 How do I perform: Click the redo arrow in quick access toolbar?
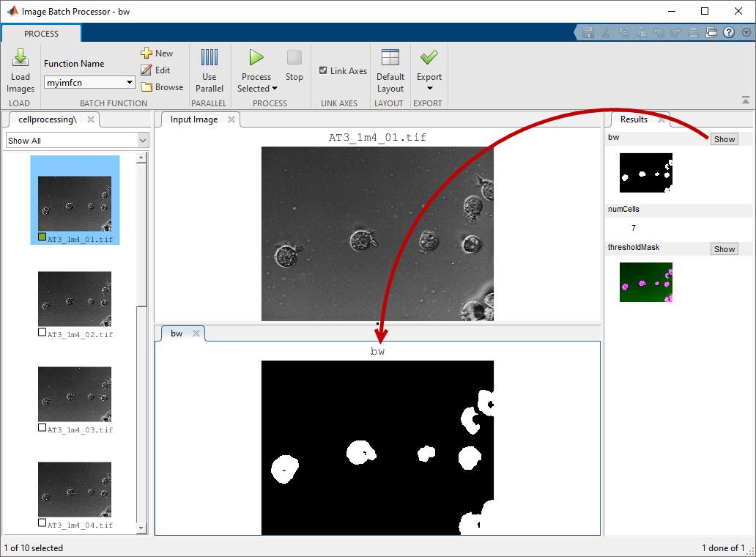[676, 32]
